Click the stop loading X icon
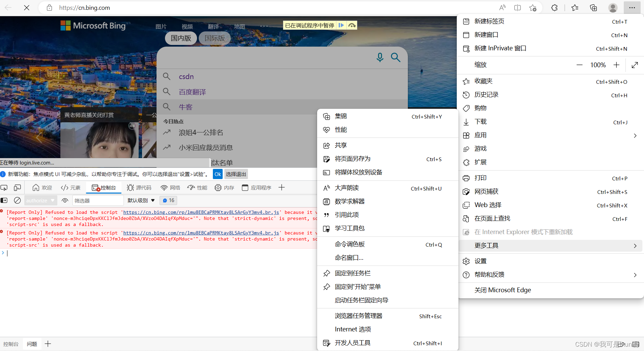This screenshot has height=351, width=644. point(27,7)
